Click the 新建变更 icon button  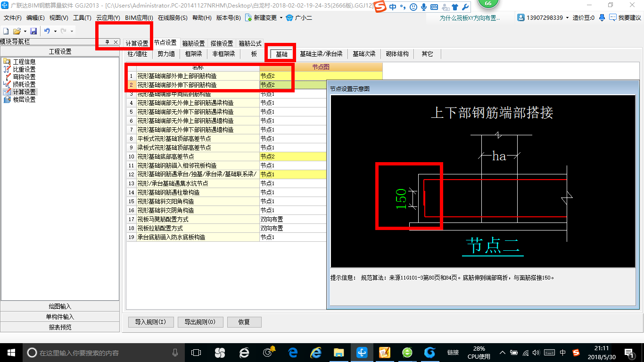pyautogui.click(x=261, y=18)
